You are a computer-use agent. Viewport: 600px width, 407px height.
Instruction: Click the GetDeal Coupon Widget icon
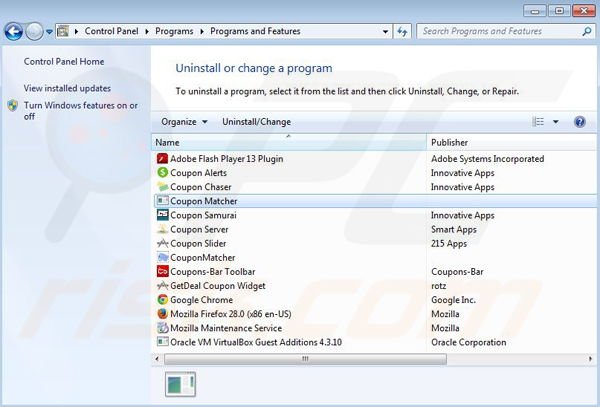[163, 286]
